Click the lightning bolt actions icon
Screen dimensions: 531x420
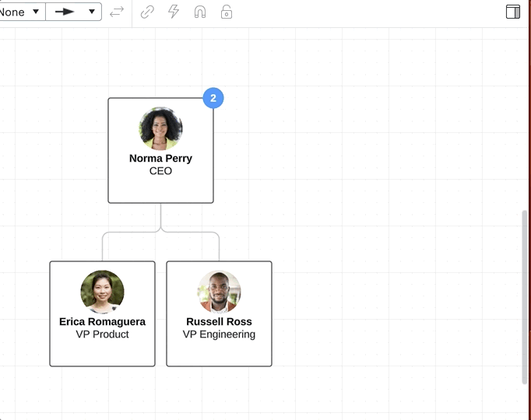click(x=174, y=12)
